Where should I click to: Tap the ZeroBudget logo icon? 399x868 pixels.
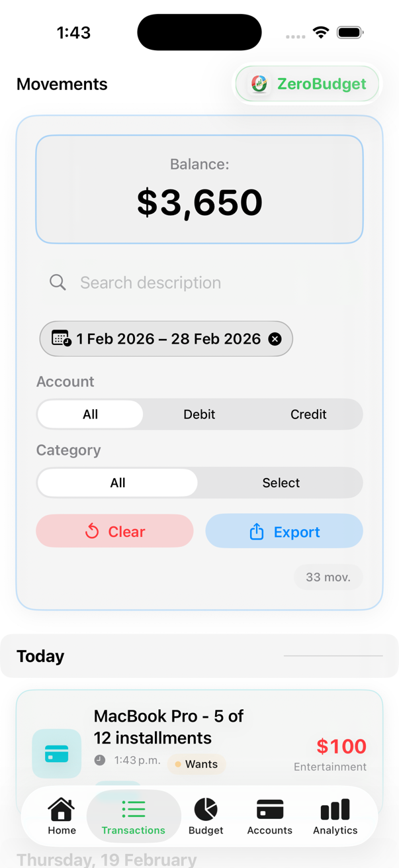259,84
